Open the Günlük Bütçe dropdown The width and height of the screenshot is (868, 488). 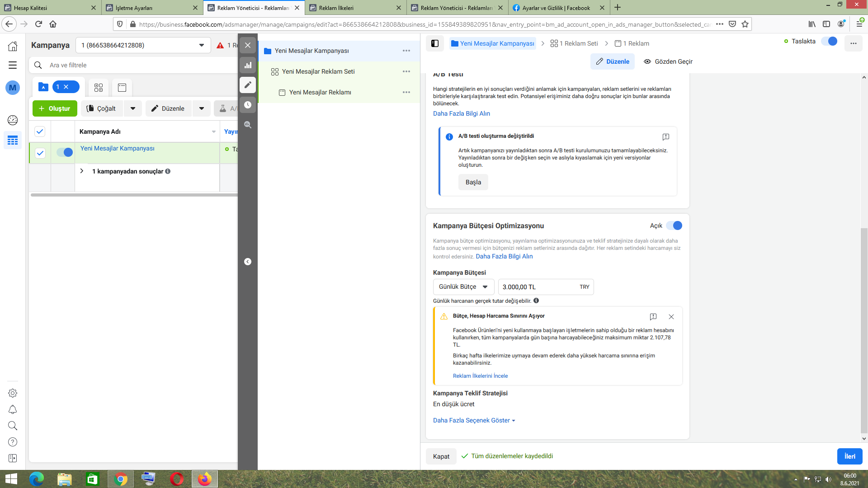point(463,287)
